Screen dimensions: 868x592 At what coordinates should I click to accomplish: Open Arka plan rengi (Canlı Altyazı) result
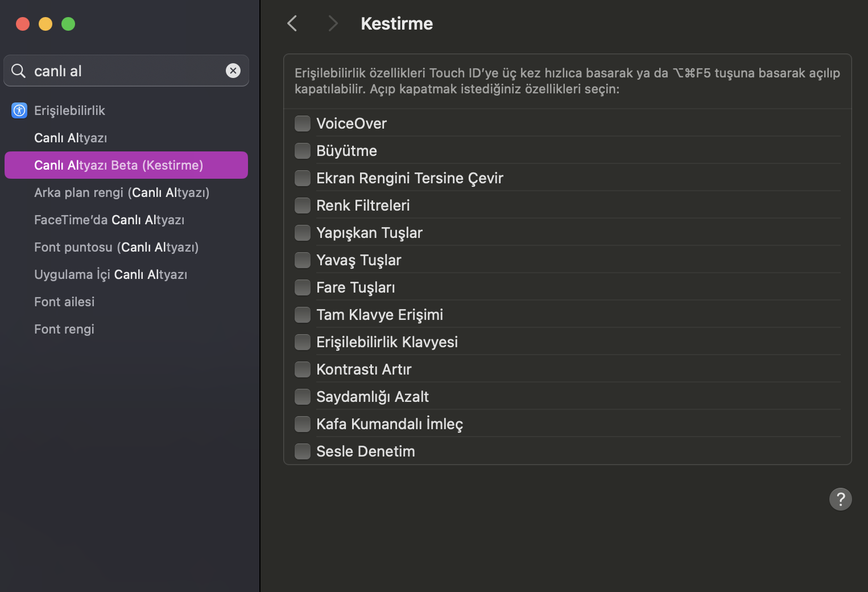pyautogui.click(x=126, y=192)
